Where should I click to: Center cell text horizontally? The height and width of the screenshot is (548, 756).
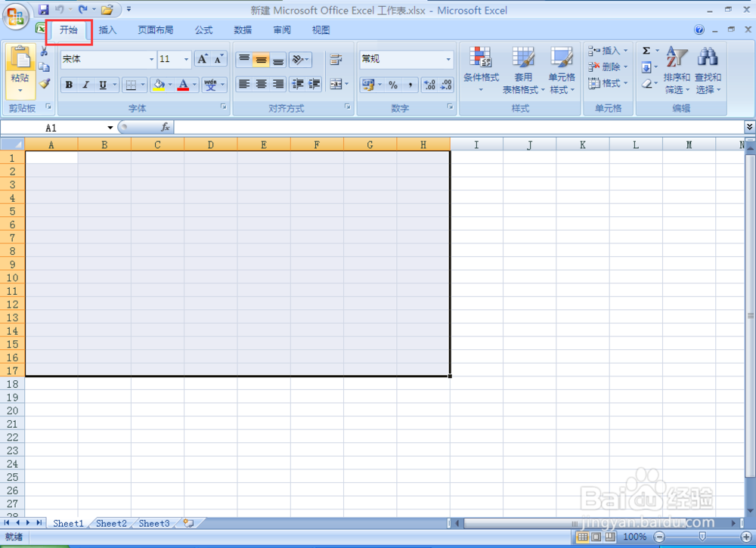point(261,85)
